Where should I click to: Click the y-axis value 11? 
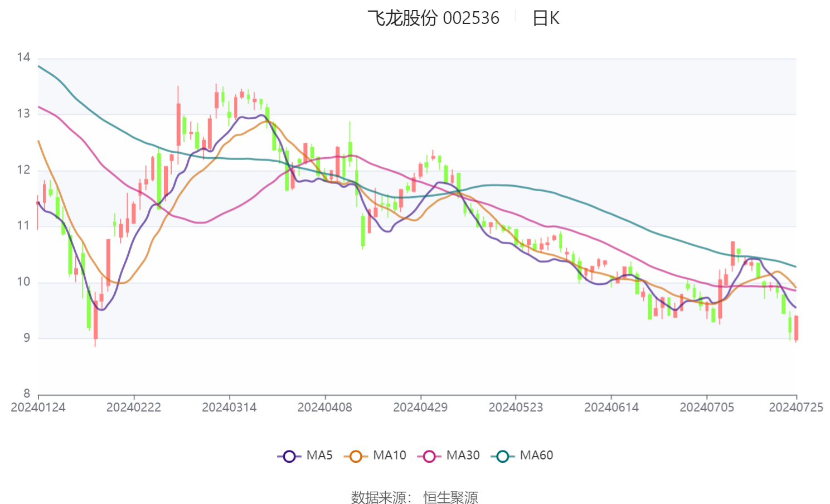pos(23,226)
